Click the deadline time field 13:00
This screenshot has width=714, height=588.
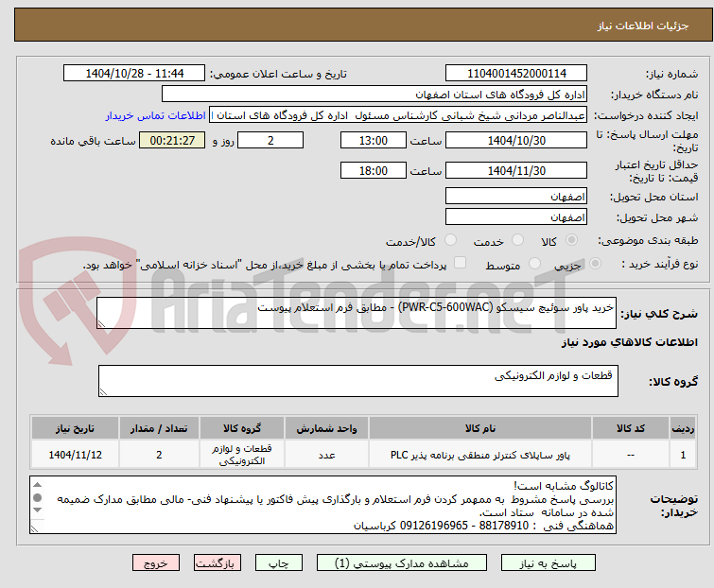tap(373, 140)
